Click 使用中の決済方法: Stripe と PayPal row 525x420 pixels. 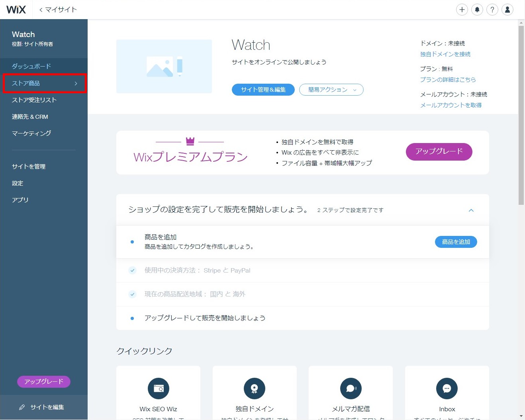(303, 271)
